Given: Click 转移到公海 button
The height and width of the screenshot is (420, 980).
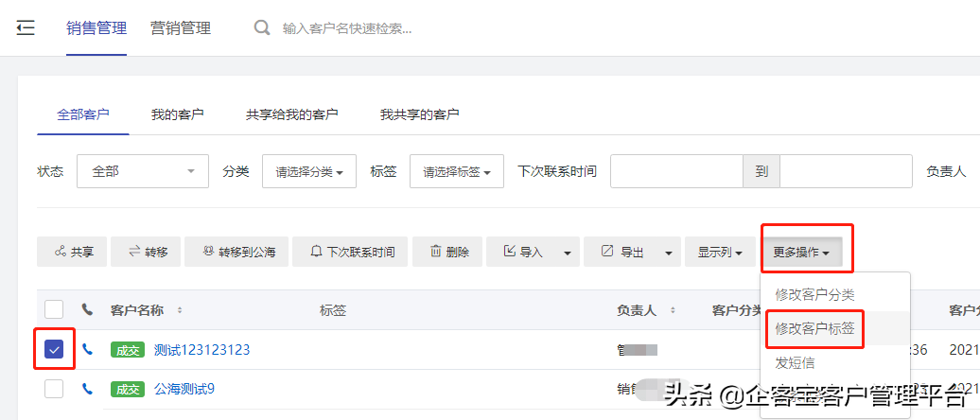Looking at the screenshot, I should pos(236,252).
